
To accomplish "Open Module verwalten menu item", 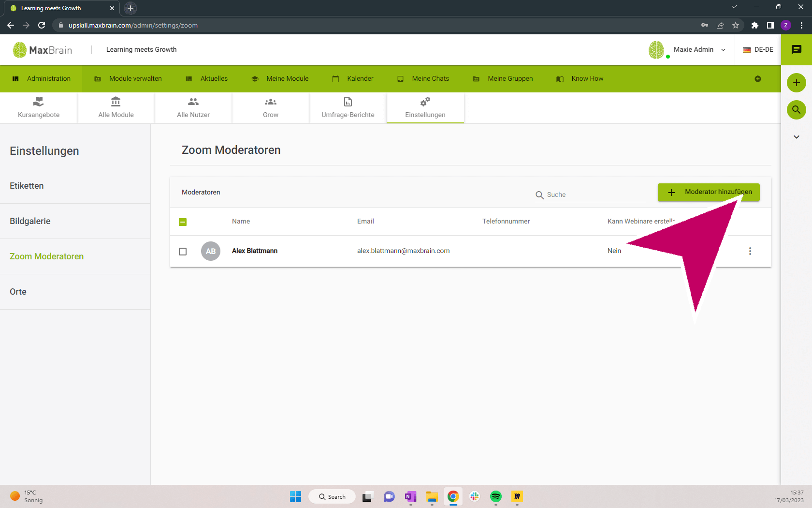I will point(128,78).
